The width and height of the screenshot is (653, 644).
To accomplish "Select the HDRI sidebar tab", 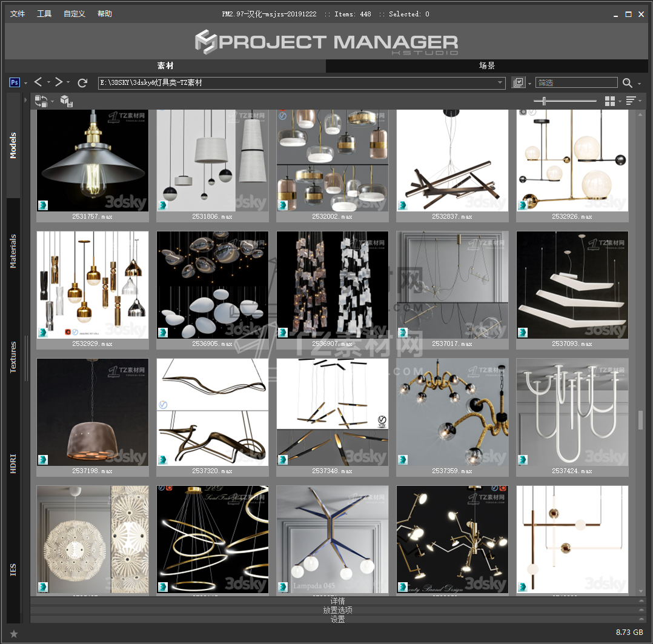I will (x=13, y=463).
